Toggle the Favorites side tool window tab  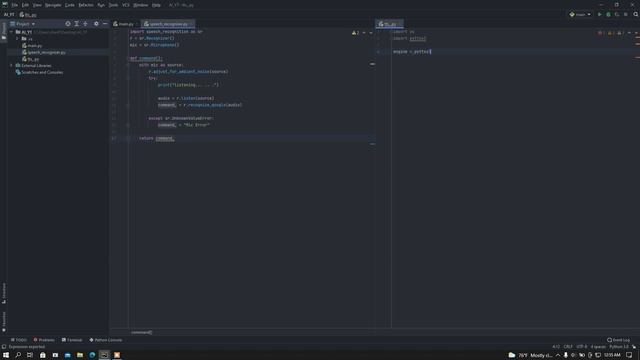tap(4, 322)
